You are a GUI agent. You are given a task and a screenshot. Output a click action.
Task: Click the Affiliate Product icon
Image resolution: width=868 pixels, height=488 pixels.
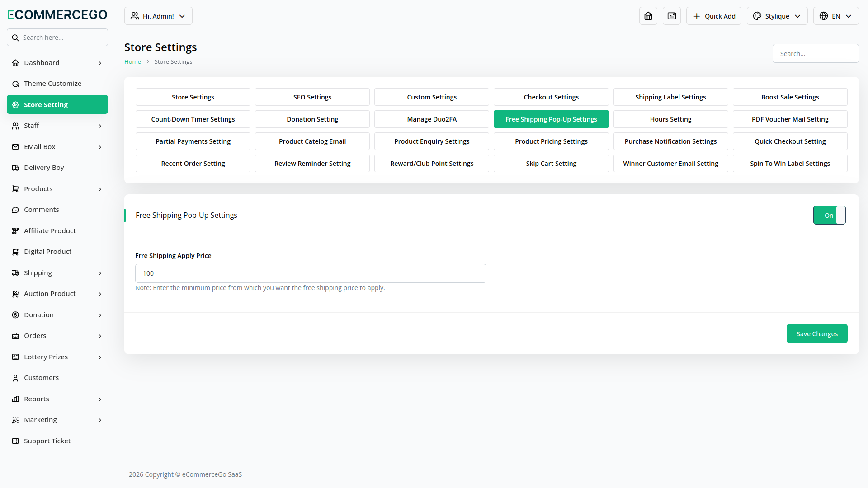pyautogui.click(x=15, y=231)
